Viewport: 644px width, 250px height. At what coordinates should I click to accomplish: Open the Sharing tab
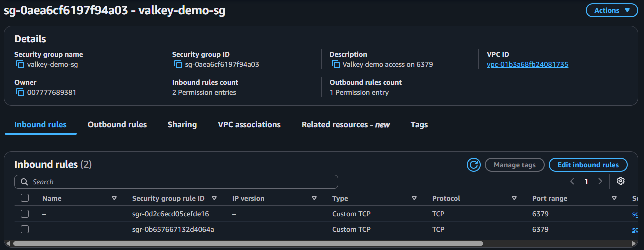[182, 125]
